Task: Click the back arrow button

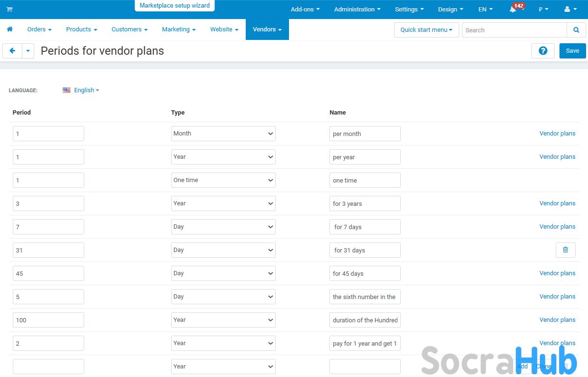Action: pos(12,51)
